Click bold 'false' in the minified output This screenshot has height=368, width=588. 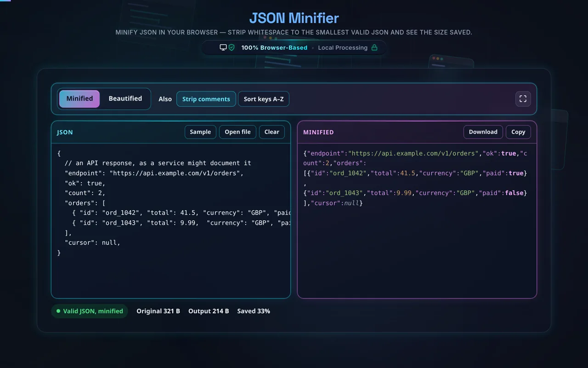(514, 193)
